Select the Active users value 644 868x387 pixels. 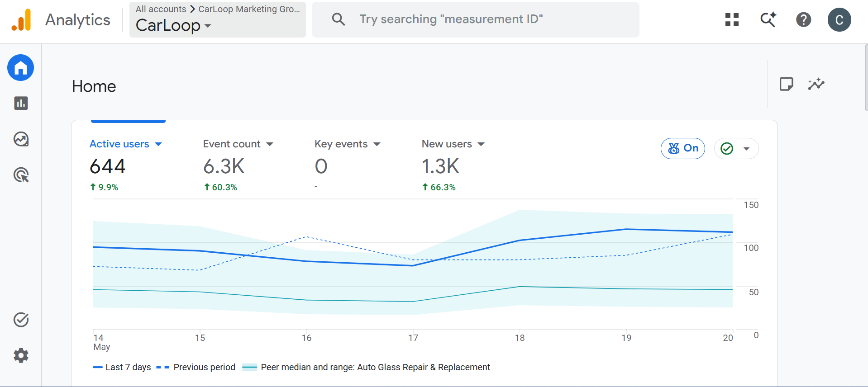(108, 166)
